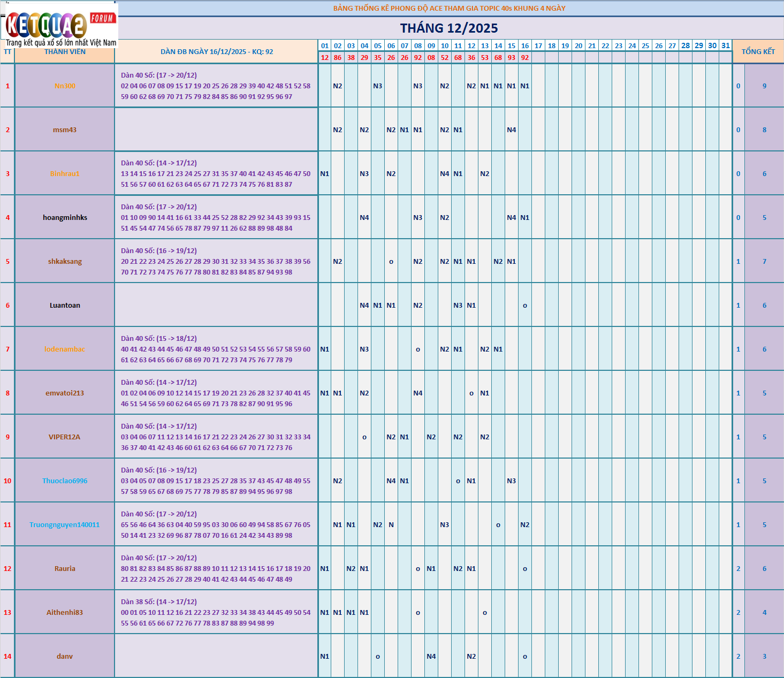Select the TT column header
784x678 pixels.
7,52
